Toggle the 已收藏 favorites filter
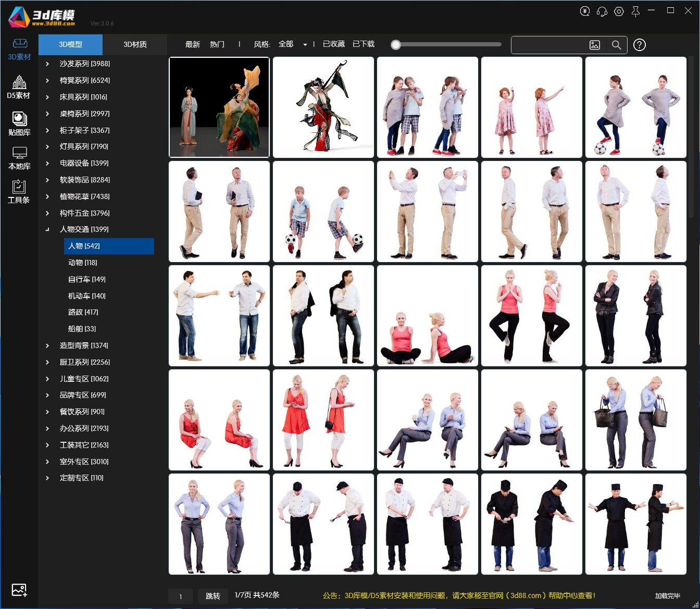This screenshot has height=609, width=700. pyautogui.click(x=334, y=44)
